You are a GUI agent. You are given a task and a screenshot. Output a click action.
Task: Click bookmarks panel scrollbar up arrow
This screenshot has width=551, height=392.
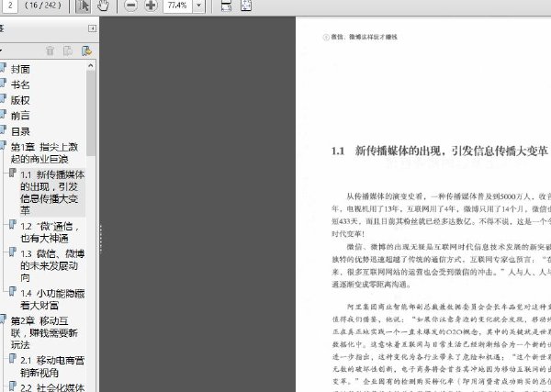tap(91, 65)
